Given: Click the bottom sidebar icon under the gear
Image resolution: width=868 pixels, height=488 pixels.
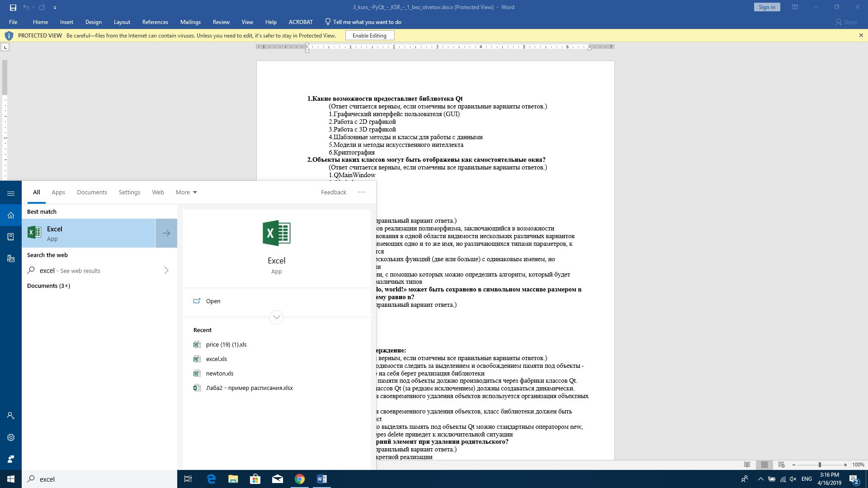Looking at the screenshot, I should 11,459.
